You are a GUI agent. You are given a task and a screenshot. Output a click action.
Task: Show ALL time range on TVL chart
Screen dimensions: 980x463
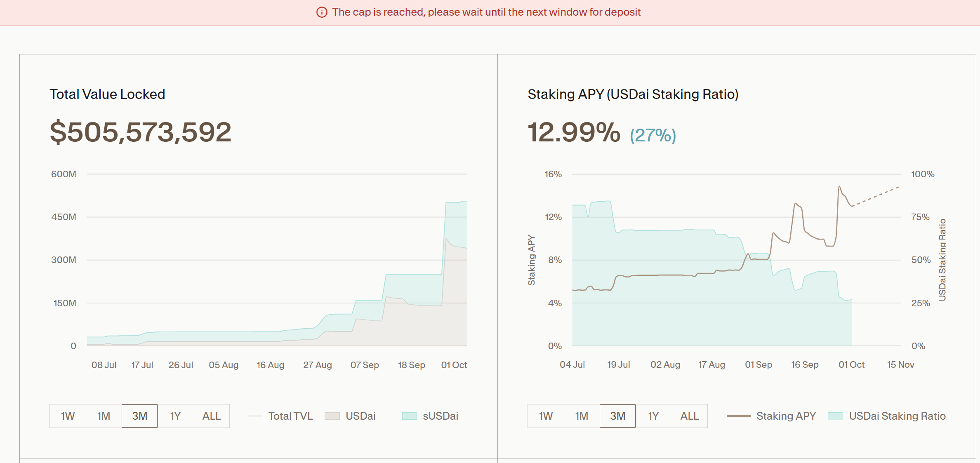[x=211, y=416]
